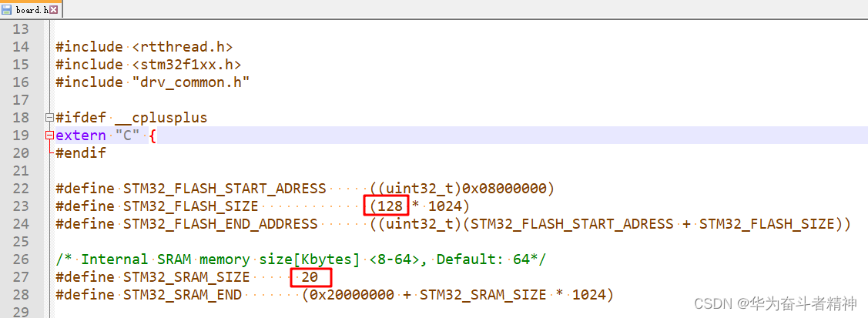Click on the 1024 multiplier on line 23

point(444,206)
